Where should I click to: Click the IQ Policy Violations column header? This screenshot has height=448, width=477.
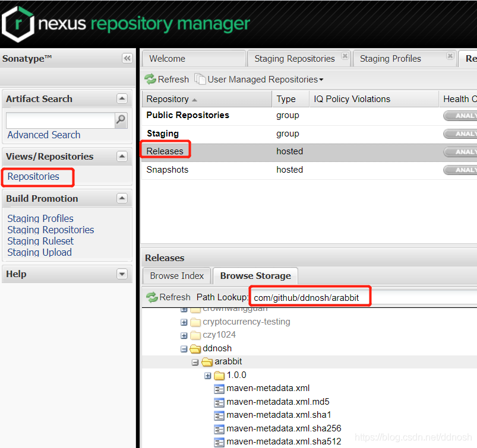point(374,99)
